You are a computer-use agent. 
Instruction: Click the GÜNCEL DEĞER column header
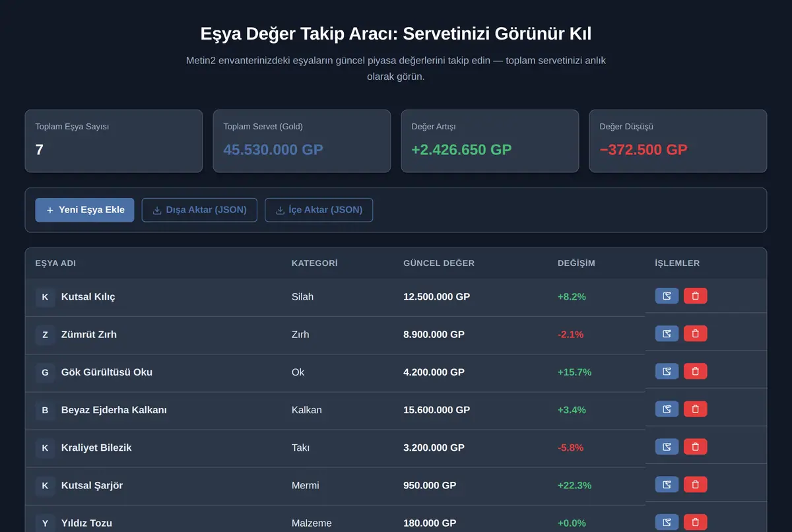(439, 263)
